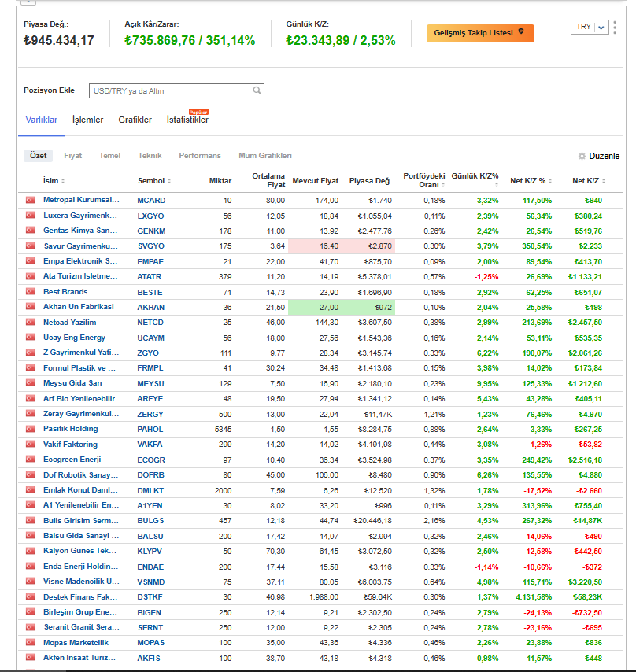Sort by Net K/Z column arrows
Image resolution: width=636 pixels, height=672 pixels.
604,181
